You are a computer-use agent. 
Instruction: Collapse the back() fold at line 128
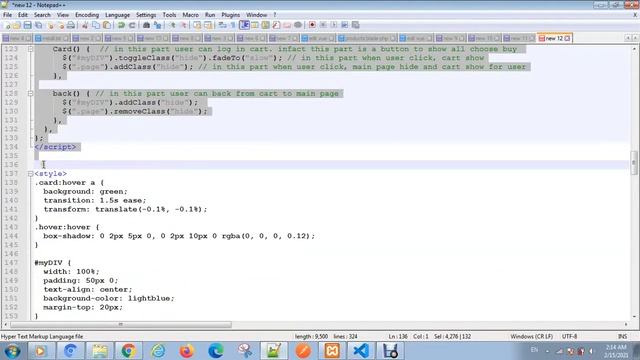(30, 93)
